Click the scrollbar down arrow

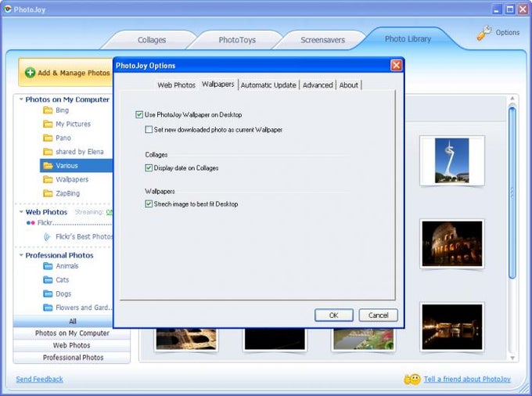512,358
